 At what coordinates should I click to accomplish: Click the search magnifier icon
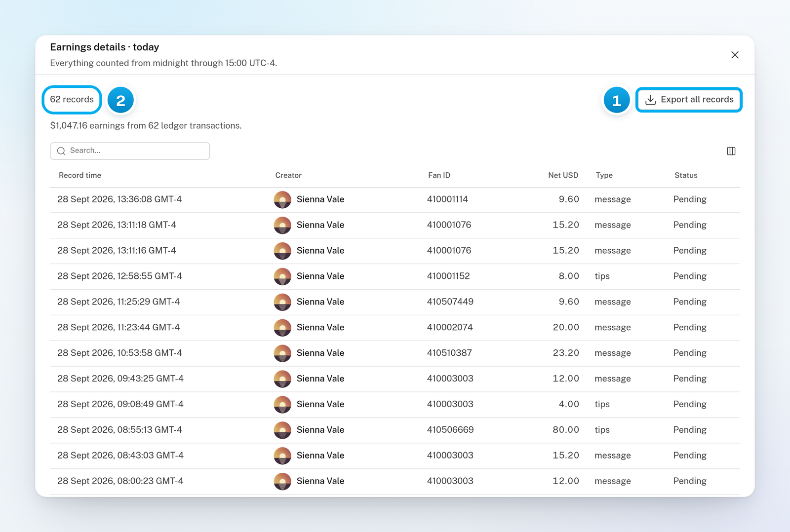click(61, 151)
